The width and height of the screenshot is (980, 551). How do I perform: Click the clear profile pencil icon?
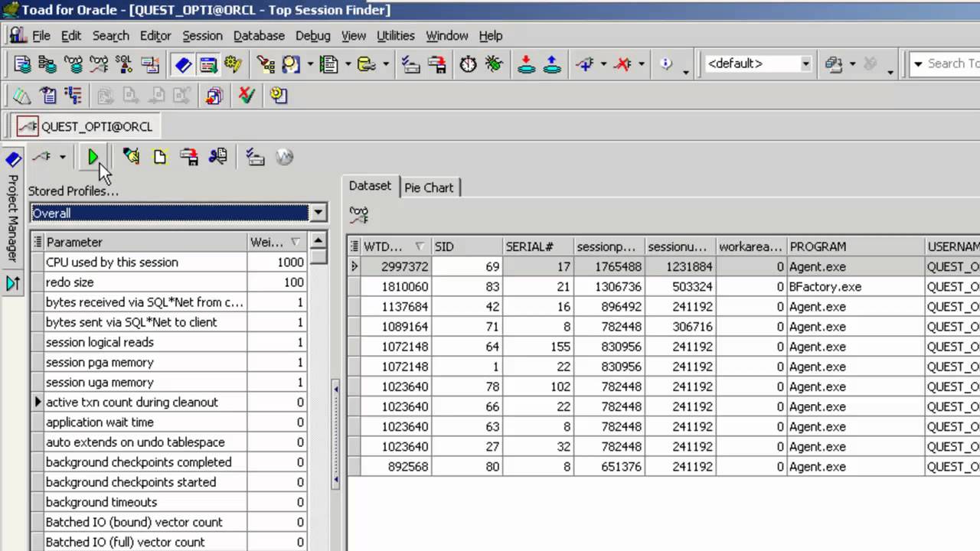coord(131,157)
